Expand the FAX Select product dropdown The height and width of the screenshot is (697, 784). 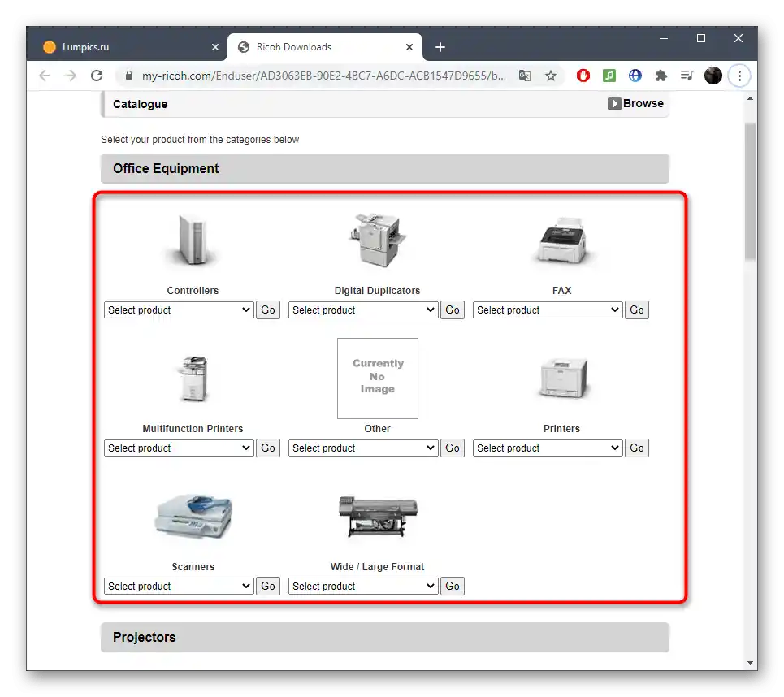[x=548, y=310]
